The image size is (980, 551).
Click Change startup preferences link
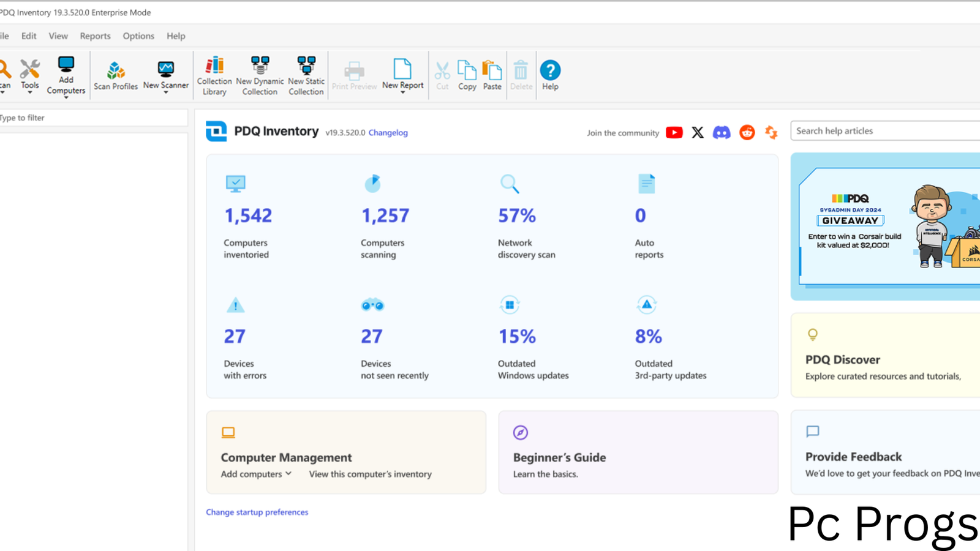[x=257, y=512]
